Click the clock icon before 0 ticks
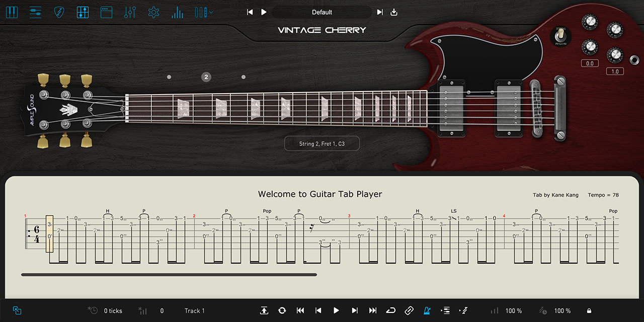644x322 pixels. click(x=93, y=310)
